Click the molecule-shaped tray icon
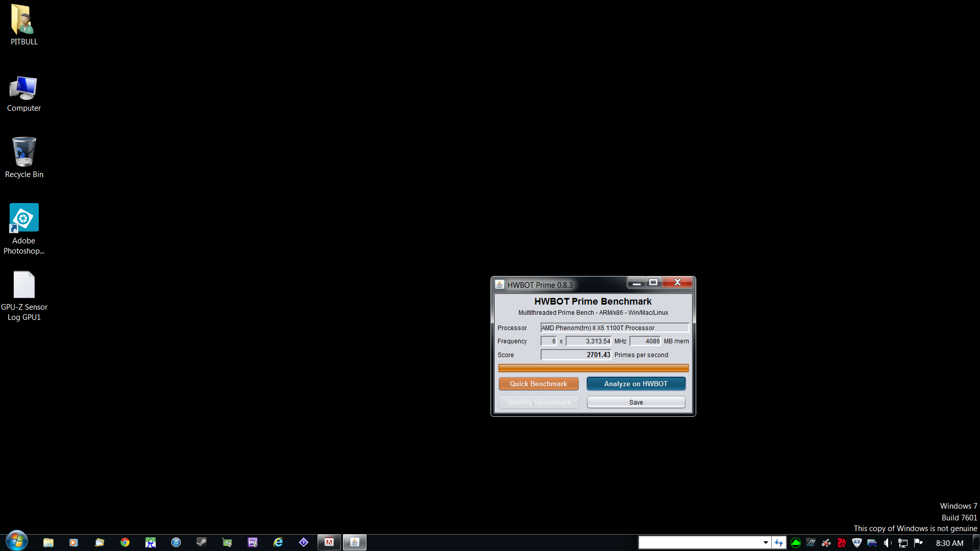This screenshot has height=551, width=980. coord(826,543)
